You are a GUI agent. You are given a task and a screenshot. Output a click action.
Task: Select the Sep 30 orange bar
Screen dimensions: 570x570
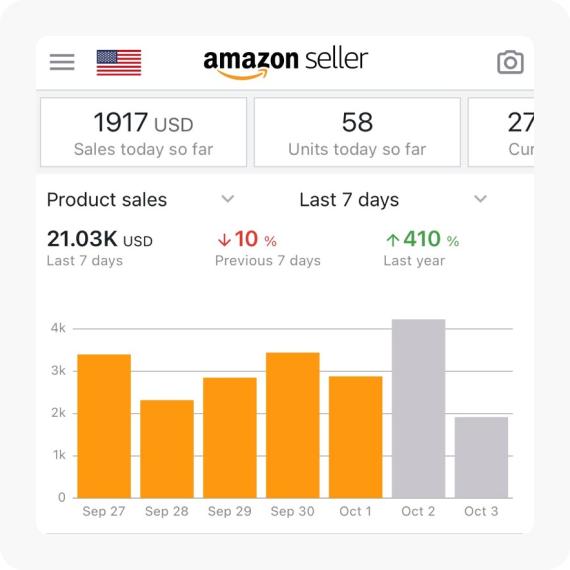click(x=293, y=425)
